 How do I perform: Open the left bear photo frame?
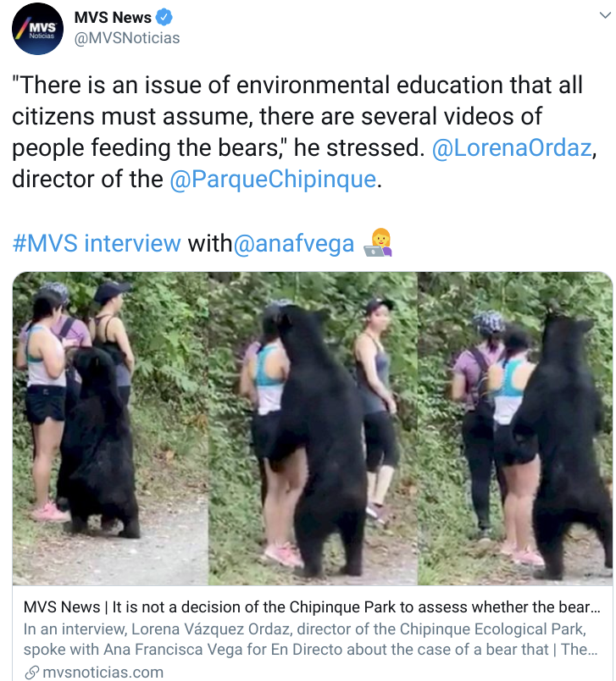110,429
